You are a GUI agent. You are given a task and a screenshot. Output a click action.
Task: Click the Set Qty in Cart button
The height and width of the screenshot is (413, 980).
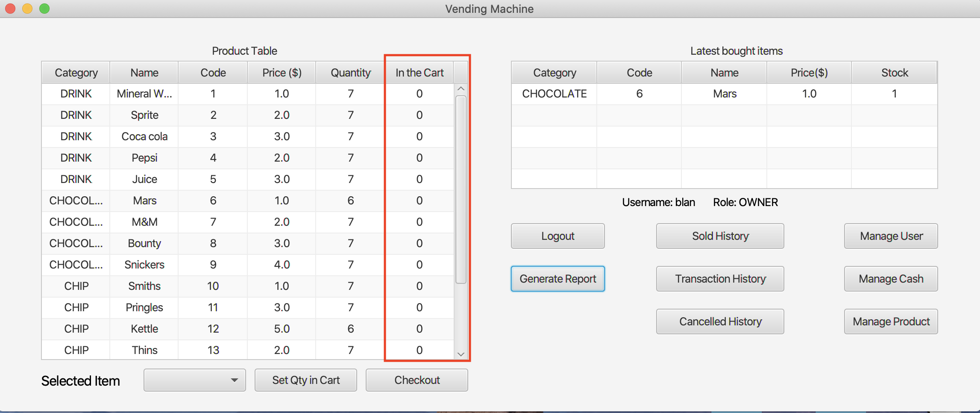tap(305, 380)
